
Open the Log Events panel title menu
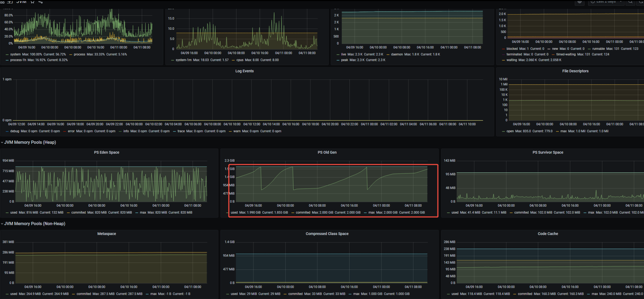coord(244,71)
